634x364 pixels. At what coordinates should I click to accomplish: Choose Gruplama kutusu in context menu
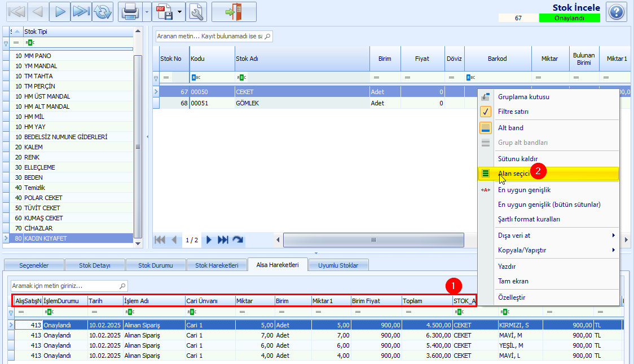[x=548, y=97]
